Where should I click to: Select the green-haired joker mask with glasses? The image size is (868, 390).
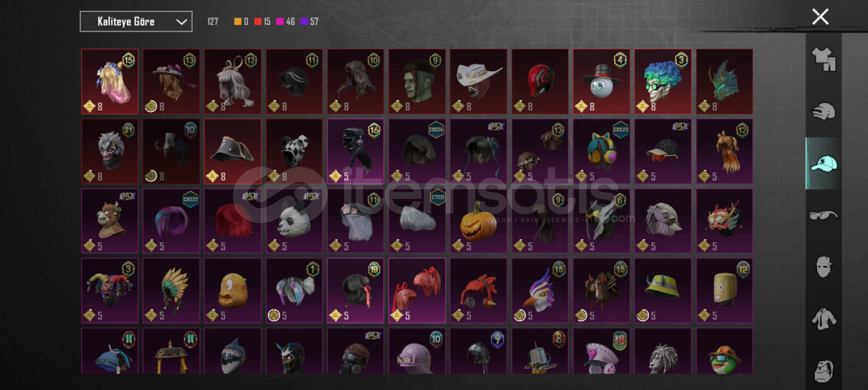[663, 82]
